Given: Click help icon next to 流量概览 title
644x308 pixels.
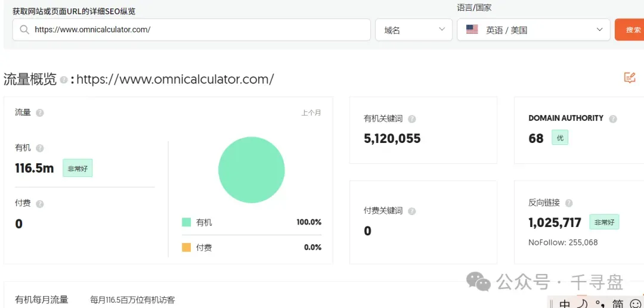Looking at the screenshot, I should [63, 80].
